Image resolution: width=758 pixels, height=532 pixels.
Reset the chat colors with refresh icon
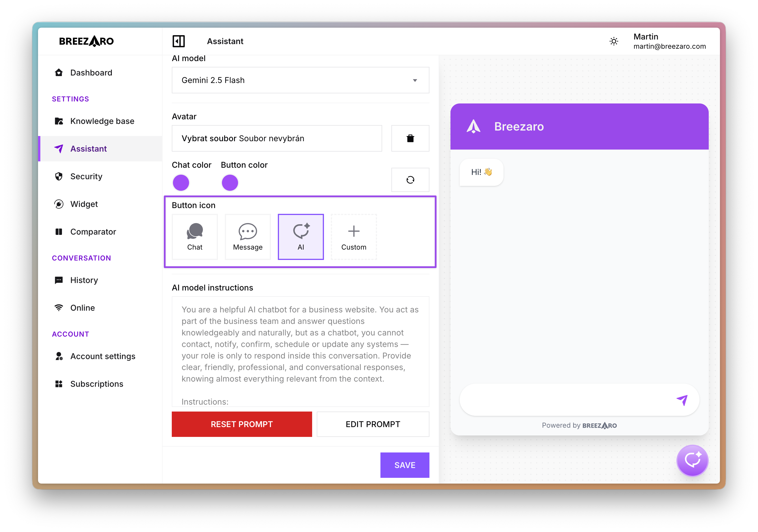click(410, 180)
